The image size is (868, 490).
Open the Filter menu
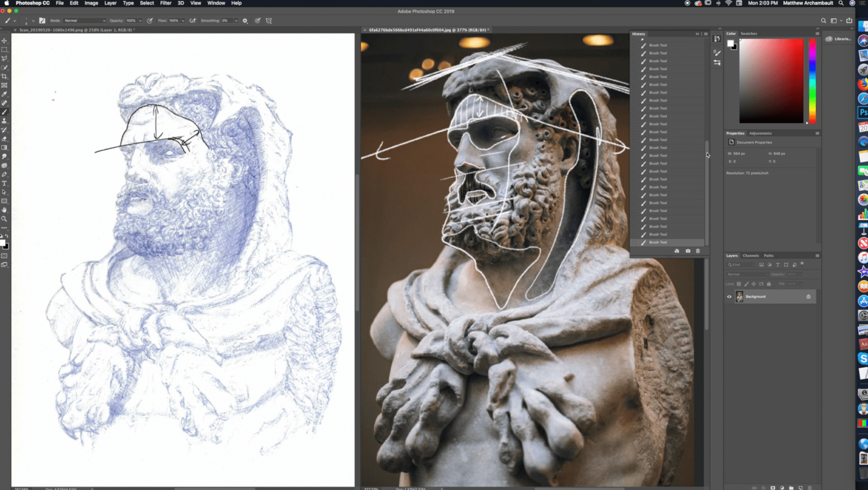[x=165, y=3]
